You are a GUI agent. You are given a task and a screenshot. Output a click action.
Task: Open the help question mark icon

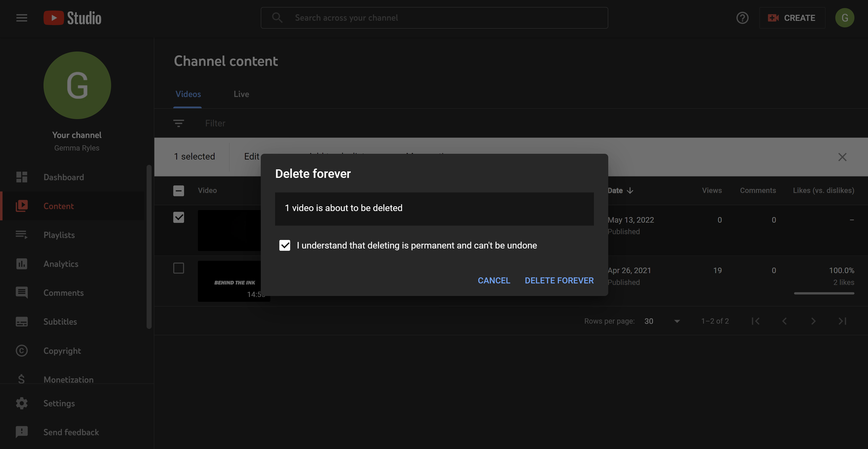coord(742,18)
